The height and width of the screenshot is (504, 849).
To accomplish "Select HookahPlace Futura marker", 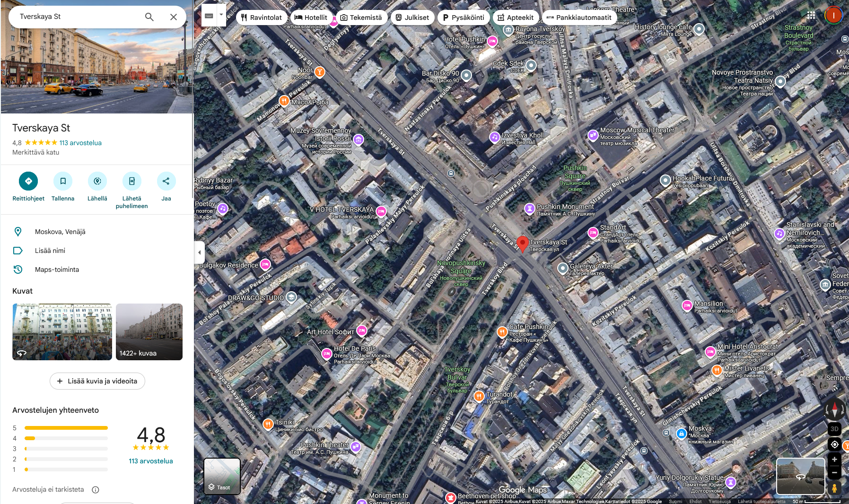I will pyautogui.click(x=665, y=180).
